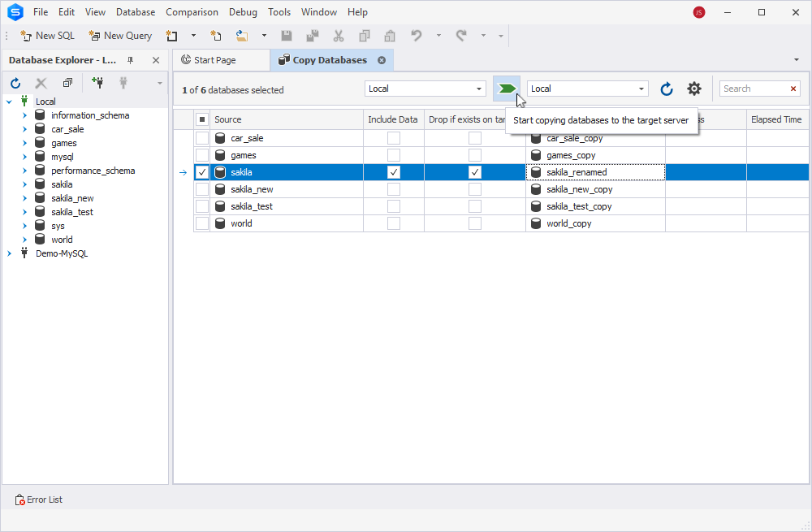812x532 pixels.
Task: Refresh the Copy Databases list
Action: [x=667, y=89]
